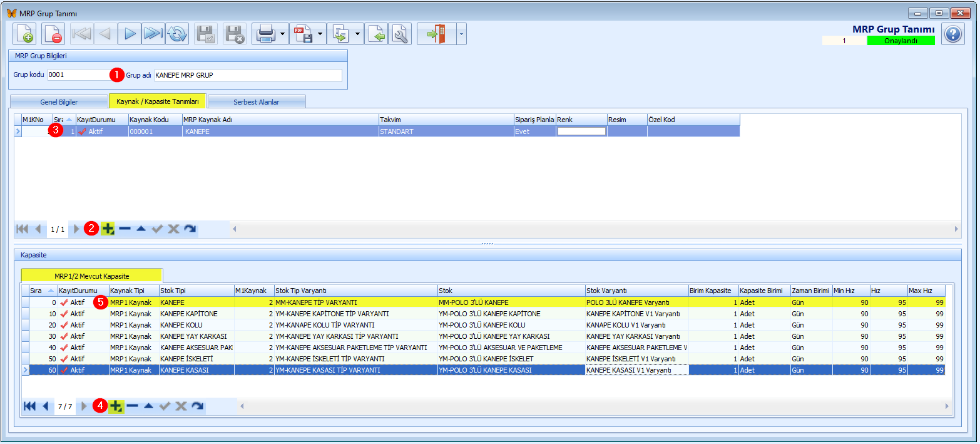Go to first capacity record in Kapasite navigator
The height and width of the screenshot is (444, 980).
click(x=29, y=406)
